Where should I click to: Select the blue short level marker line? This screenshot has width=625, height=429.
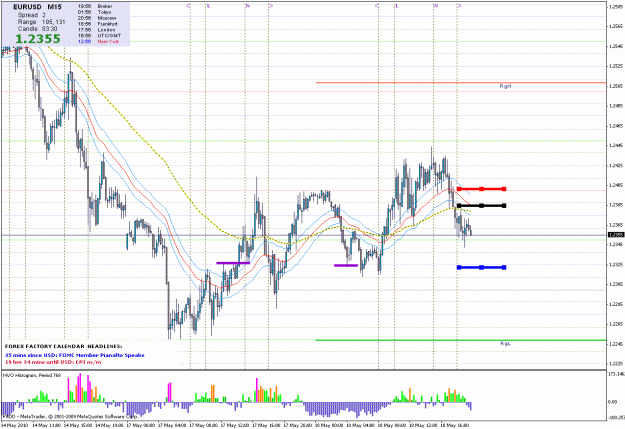(482, 268)
